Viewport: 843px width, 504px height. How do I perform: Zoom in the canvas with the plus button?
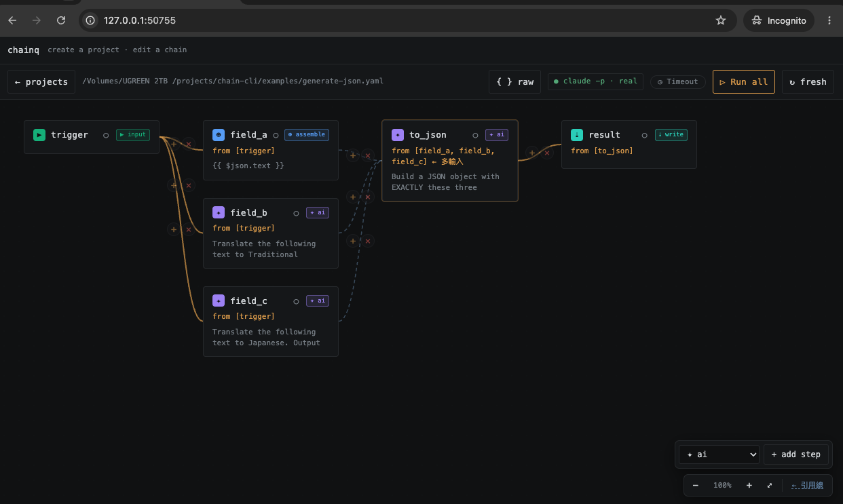coord(749,486)
